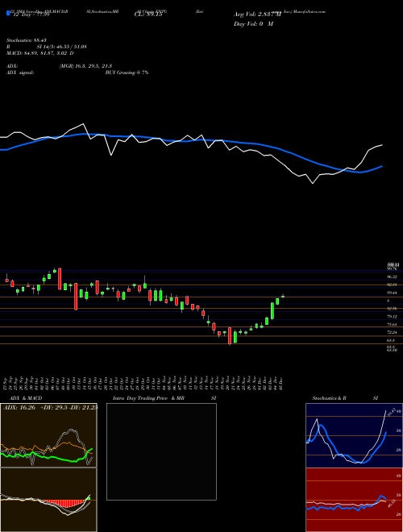This screenshot has width=403, height=532.
Task: Click the 'SI 14/3: 46.55 / 51.08' value
Action: pyautogui.click(x=62, y=47)
